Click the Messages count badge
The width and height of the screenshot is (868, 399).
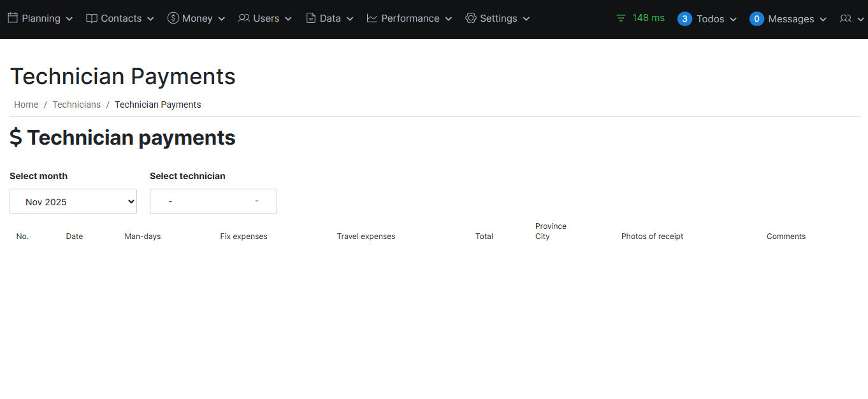pyautogui.click(x=756, y=19)
